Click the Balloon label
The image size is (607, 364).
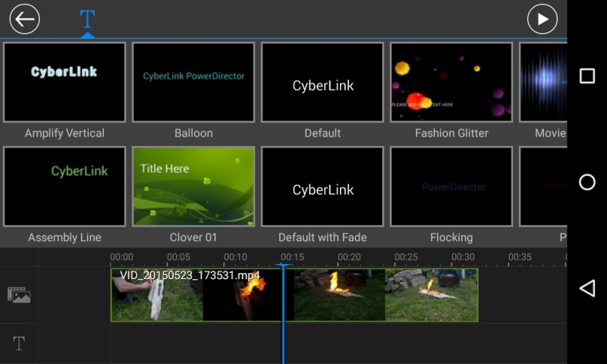tap(193, 133)
